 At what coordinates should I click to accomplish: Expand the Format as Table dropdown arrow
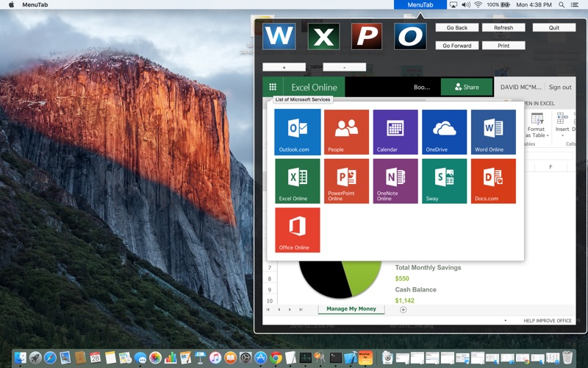(548, 135)
